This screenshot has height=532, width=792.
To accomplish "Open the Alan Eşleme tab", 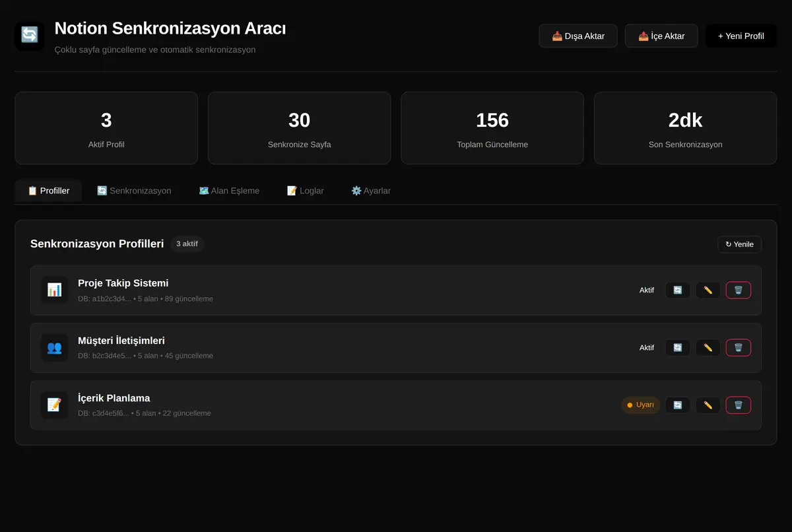I will point(229,191).
